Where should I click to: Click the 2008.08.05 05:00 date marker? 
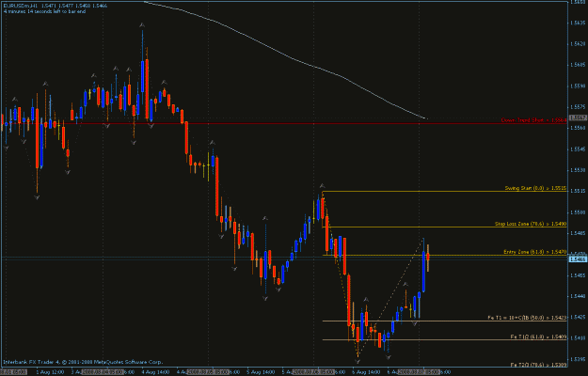coord(209,372)
